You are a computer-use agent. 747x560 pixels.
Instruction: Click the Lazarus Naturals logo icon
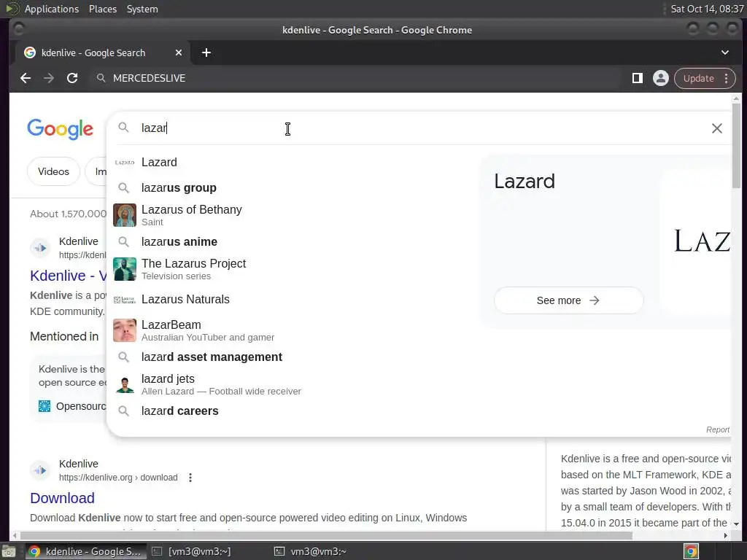click(x=124, y=300)
